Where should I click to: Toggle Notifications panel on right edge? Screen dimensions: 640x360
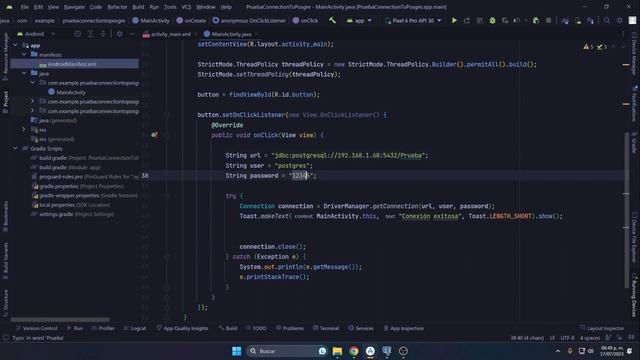(634, 104)
